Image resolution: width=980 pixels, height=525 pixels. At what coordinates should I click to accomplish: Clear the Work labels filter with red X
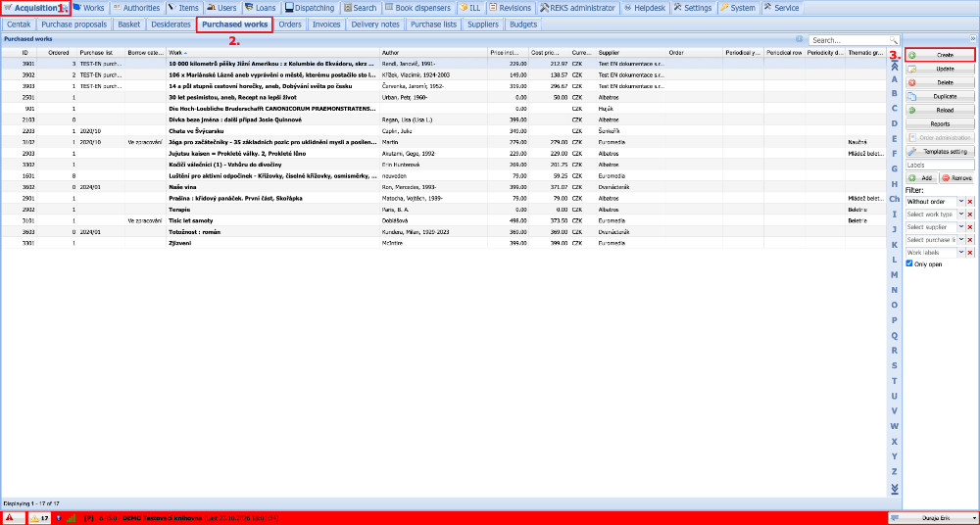pyautogui.click(x=970, y=253)
